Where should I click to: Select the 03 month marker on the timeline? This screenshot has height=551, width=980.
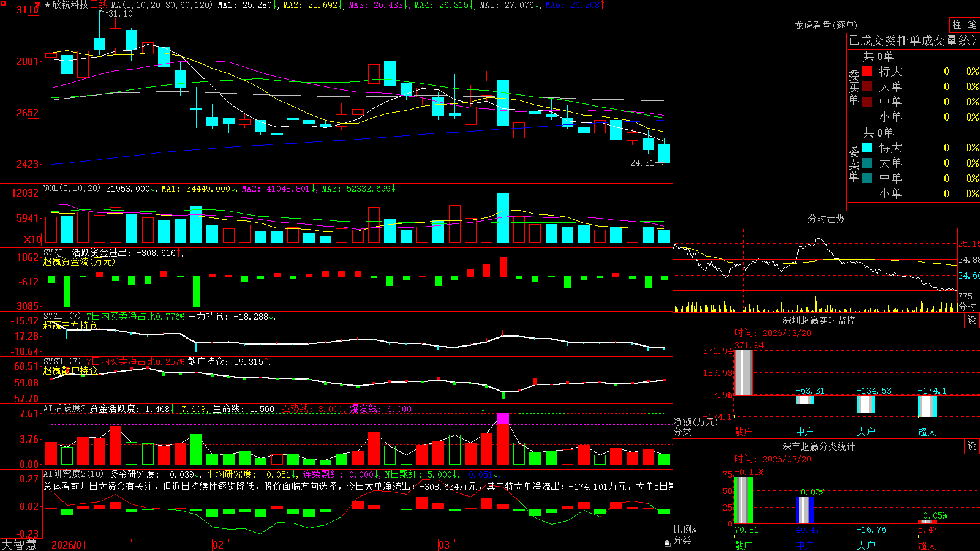[x=444, y=545]
